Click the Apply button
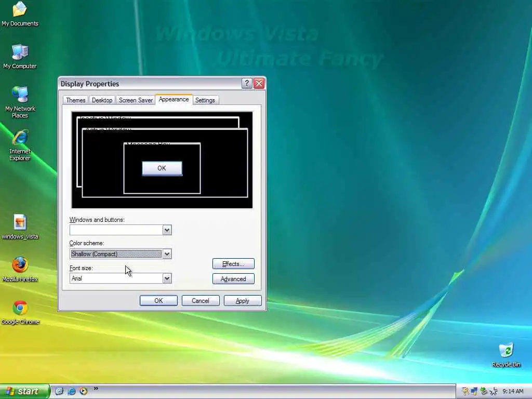Image resolution: width=532 pixels, height=399 pixels. [x=243, y=301]
